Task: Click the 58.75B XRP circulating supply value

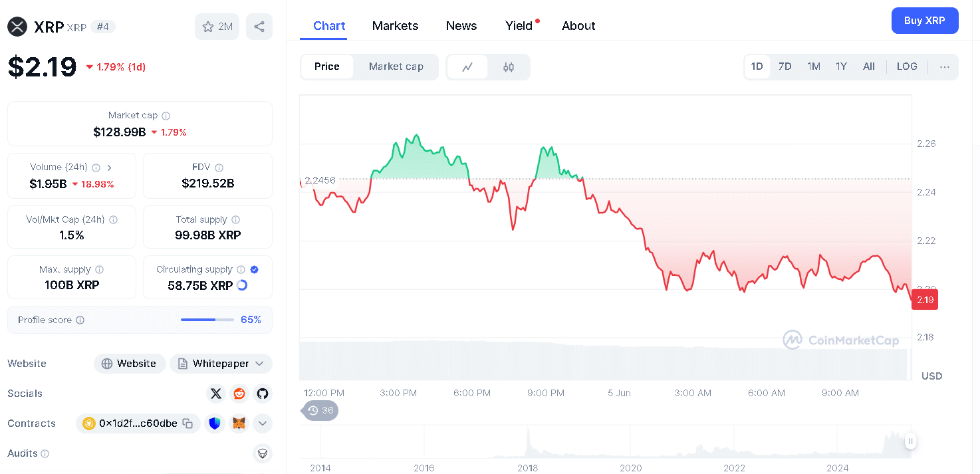Action: pyautogui.click(x=200, y=286)
